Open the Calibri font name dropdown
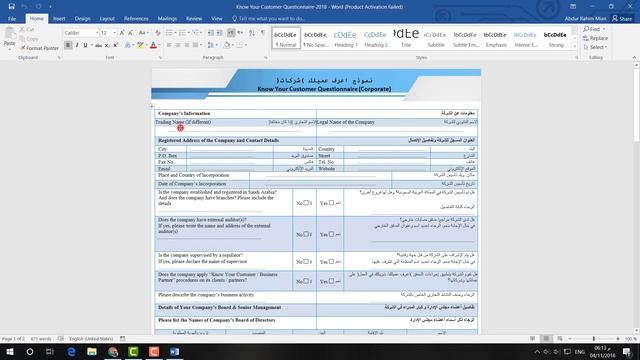The image size is (640, 360). 97,33
